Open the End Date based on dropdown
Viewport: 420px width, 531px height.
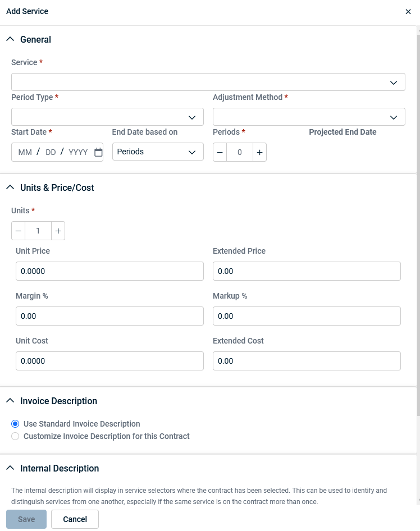tap(158, 152)
